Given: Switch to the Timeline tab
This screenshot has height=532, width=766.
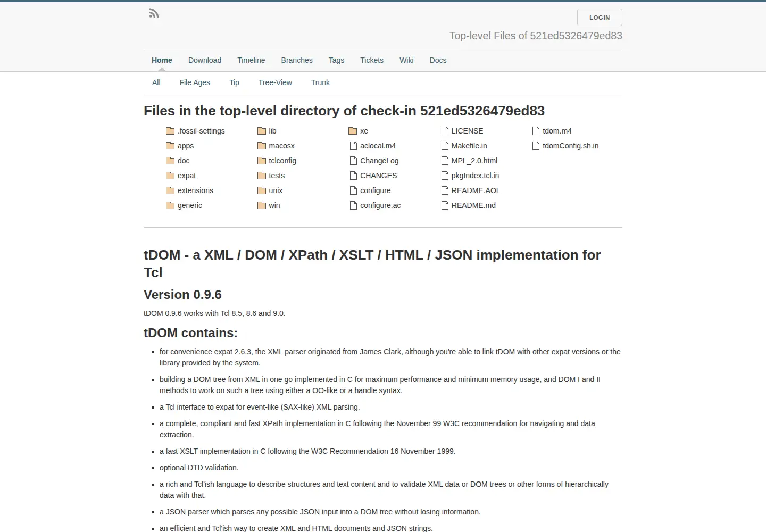Looking at the screenshot, I should [251, 60].
